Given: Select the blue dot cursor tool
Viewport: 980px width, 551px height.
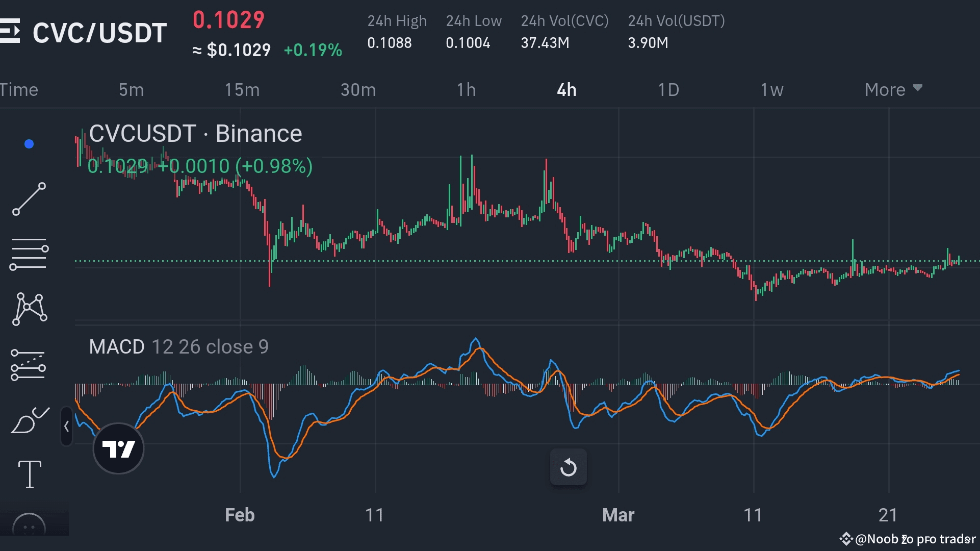Looking at the screenshot, I should tap(29, 144).
